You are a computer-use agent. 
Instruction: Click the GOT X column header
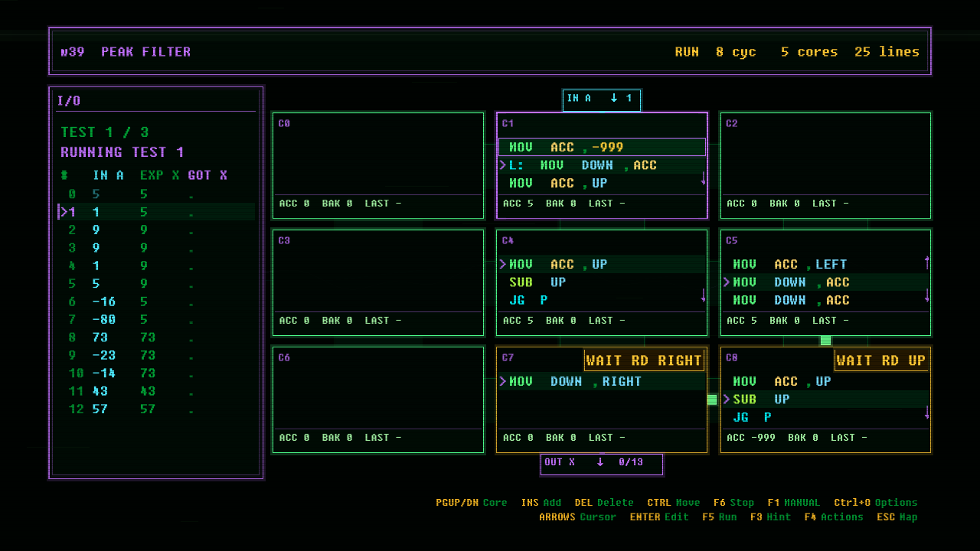pos(207,175)
